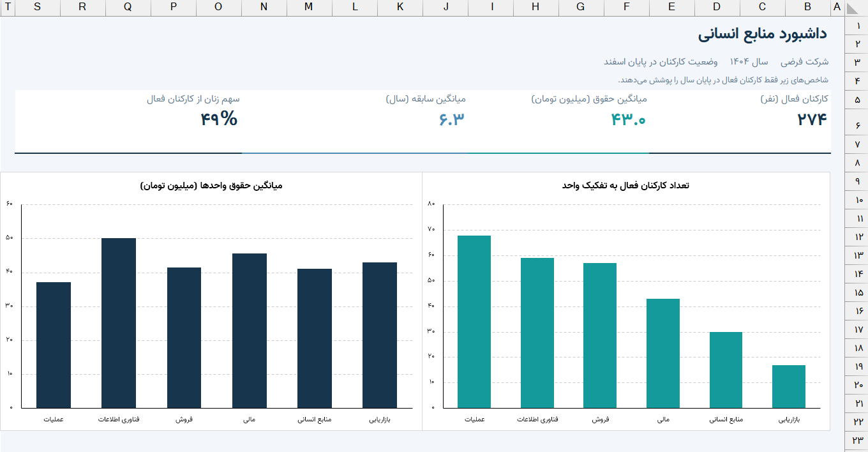This screenshot has height=452, width=868.
Task: Click the مالی axis label in headcount chart
Action: (x=663, y=419)
